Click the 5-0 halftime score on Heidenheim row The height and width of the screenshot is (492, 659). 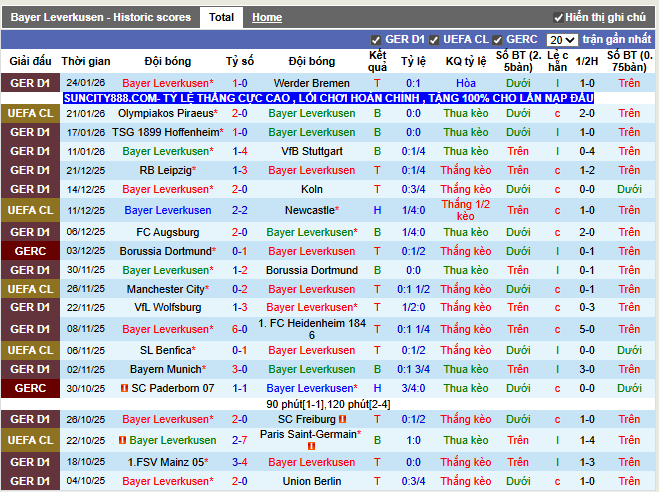tap(587, 329)
